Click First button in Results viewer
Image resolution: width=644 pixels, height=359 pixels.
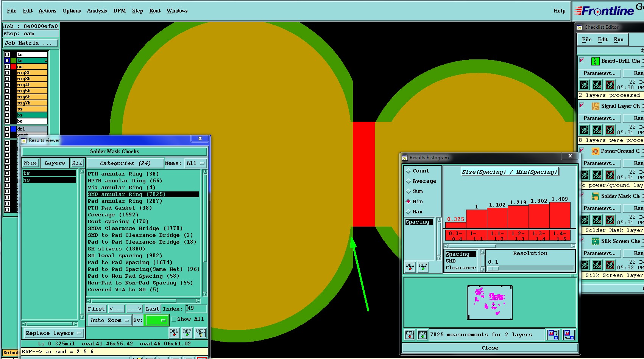point(97,309)
